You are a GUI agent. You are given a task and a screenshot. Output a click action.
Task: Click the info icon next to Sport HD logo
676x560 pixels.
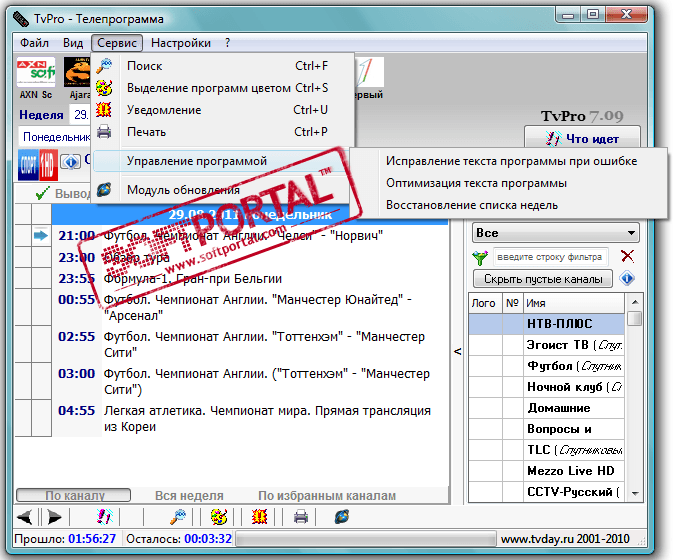70,162
